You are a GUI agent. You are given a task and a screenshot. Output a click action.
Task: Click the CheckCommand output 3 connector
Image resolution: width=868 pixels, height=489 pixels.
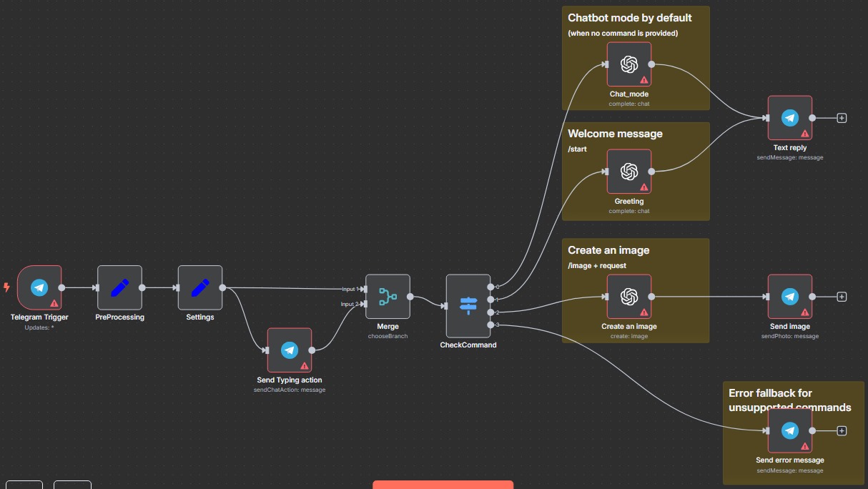(x=490, y=325)
